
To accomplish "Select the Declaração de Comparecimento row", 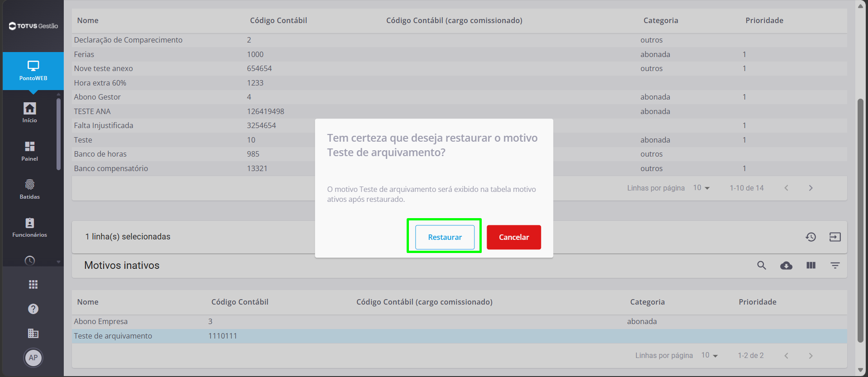I will pyautogui.click(x=459, y=40).
